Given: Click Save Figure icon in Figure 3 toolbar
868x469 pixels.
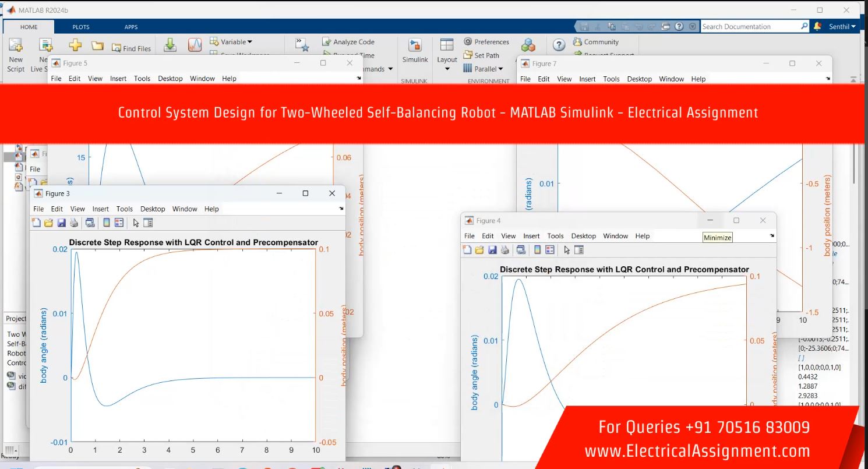Looking at the screenshot, I should (x=61, y=223).
